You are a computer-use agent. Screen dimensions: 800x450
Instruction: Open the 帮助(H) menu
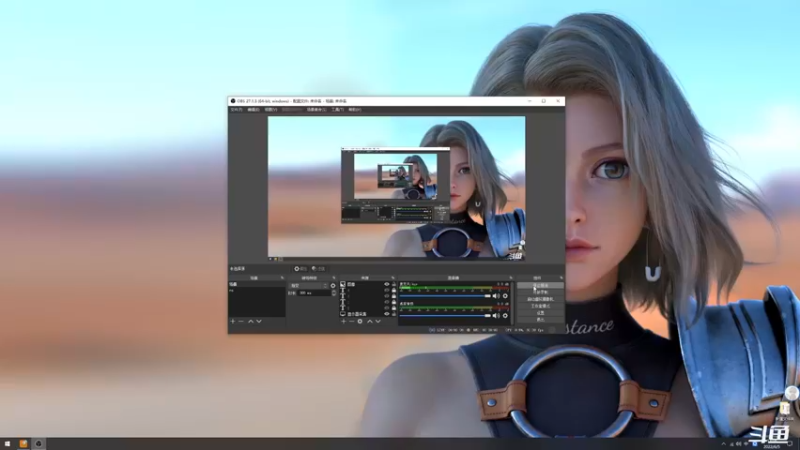(x=355, y=110)
